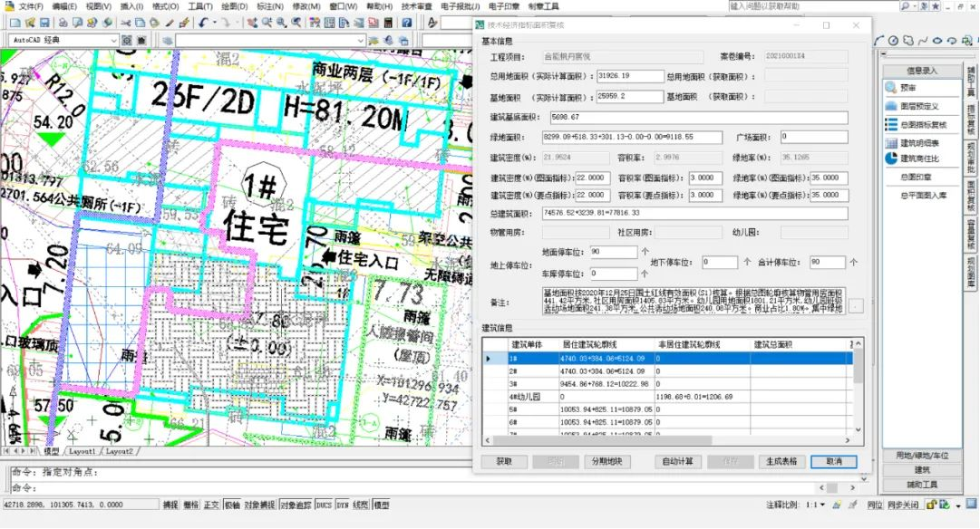Image resolution: width=980 pixels, height=529 pixels.
Task: Open 图层预定义 in the side panel
Action: pos(917,105)
